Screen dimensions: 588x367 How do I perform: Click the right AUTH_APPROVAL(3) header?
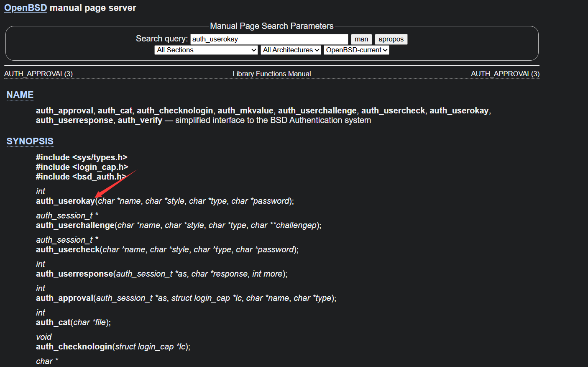[505, 74]
